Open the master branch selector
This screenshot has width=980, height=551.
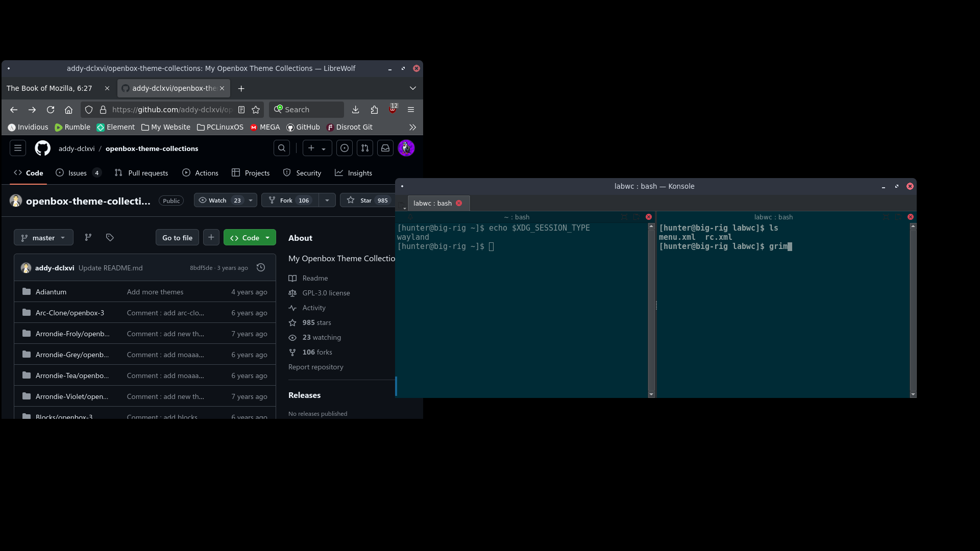(x=43, y=238)
